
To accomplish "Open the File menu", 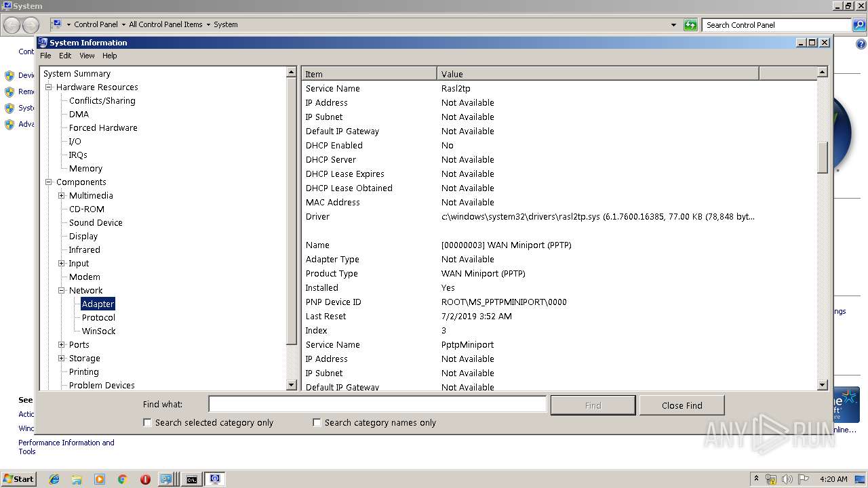I will click(x=45, y=56).
